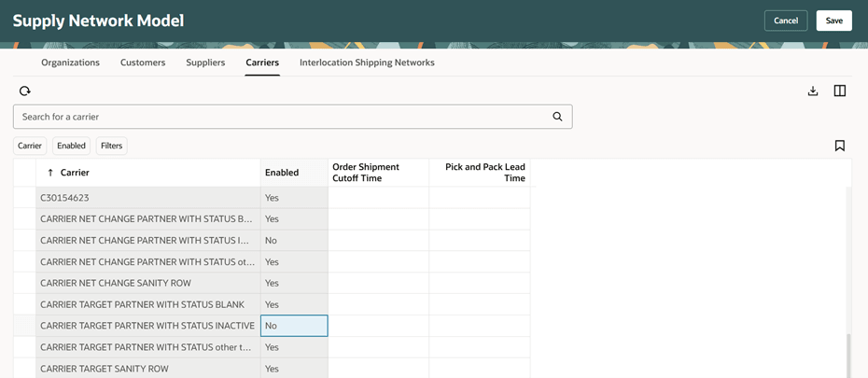
Task: Select Enabled cell for TARGET PARTNER STATUS INACTIVE
Action: tap(294, 326)
